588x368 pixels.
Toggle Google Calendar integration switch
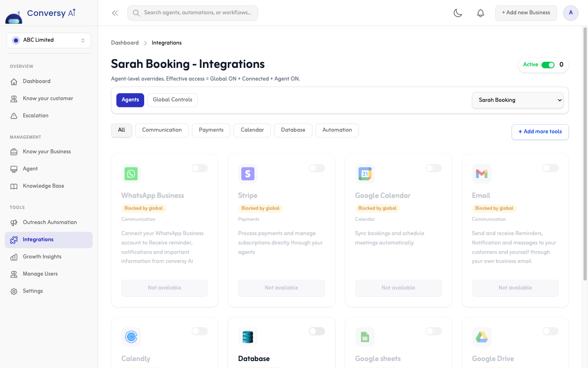coord(434,168)
